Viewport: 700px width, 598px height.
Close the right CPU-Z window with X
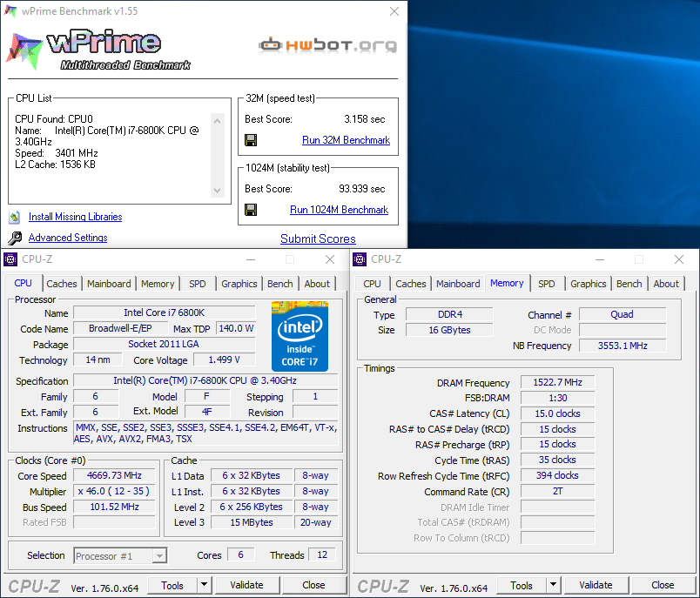tap(679, 259)
